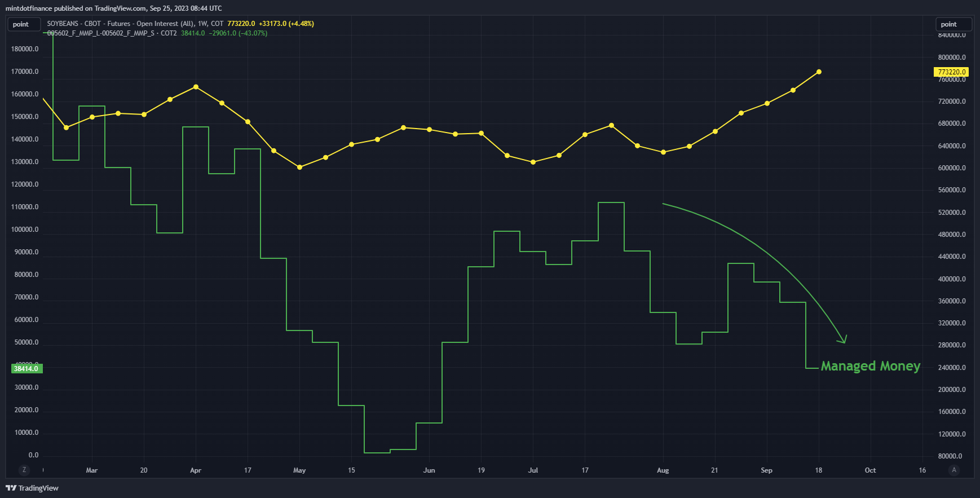Click the 180000.0 label on left axis
This screenshot has width=980, height=498.
[x=25, y=49]
